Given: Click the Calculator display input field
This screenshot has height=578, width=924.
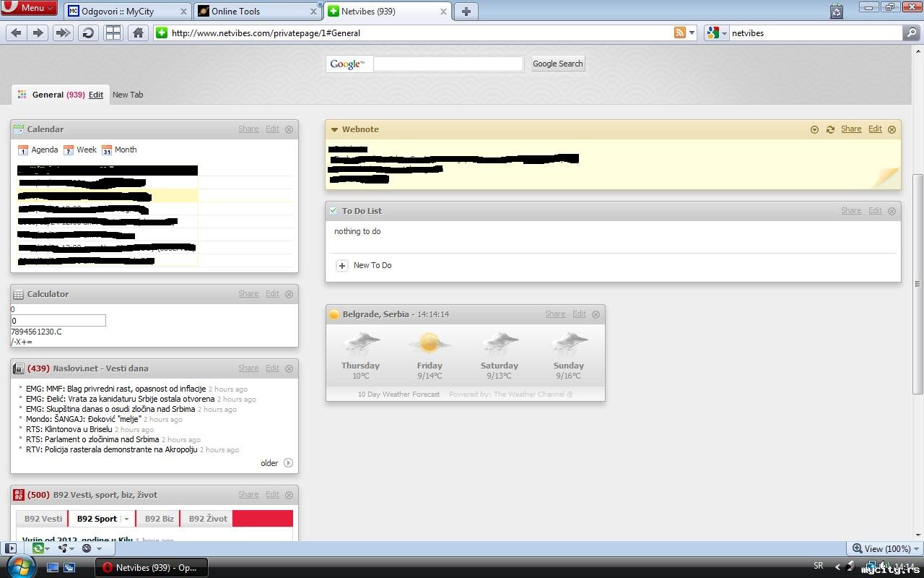Looking at the screenshot, I should tap(58, 320).
